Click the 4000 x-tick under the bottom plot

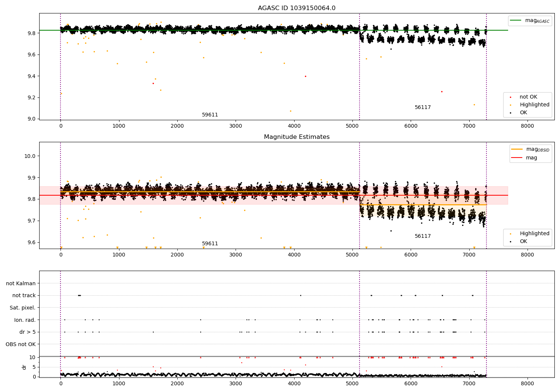294,384
